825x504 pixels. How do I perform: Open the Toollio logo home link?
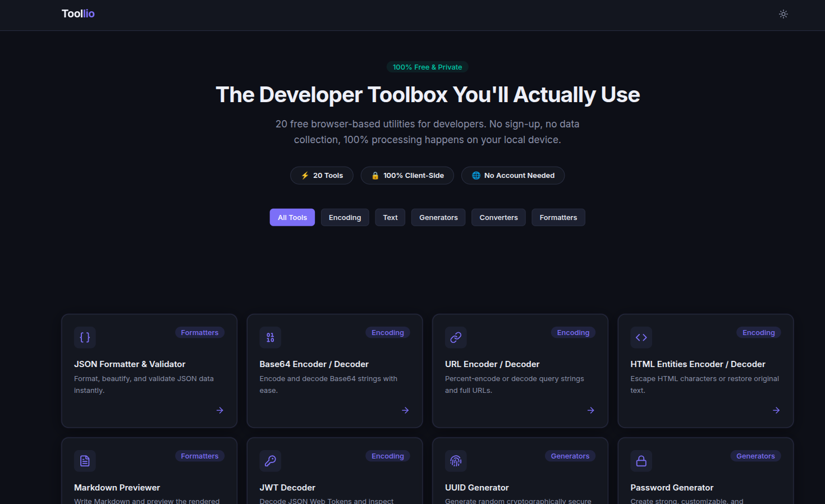click(78, 13)
